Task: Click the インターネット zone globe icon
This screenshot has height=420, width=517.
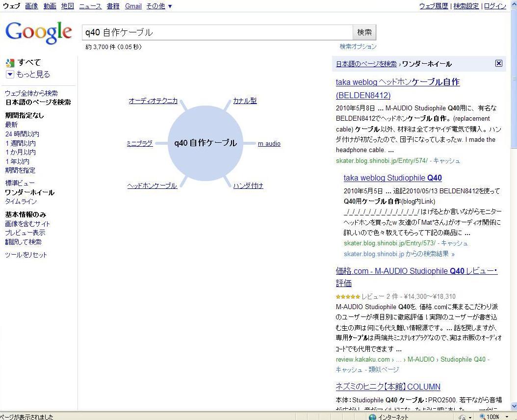Action: pos(372,417)
